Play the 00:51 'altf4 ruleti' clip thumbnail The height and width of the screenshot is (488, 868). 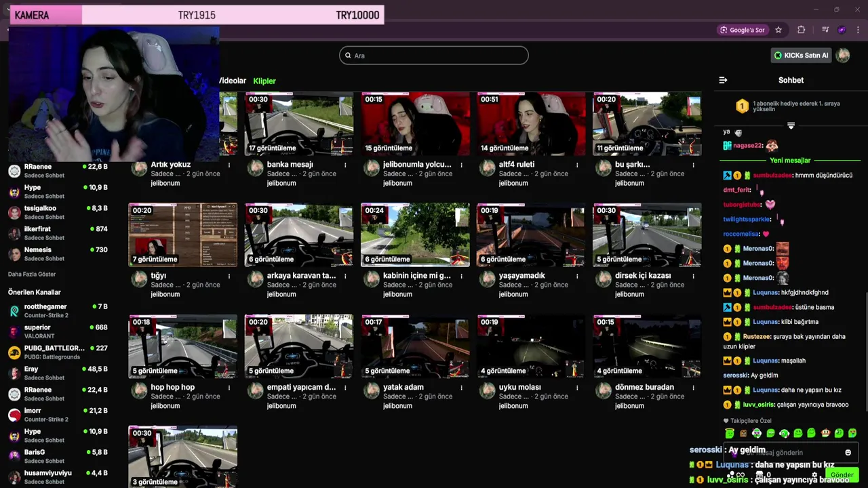(531, 124)
